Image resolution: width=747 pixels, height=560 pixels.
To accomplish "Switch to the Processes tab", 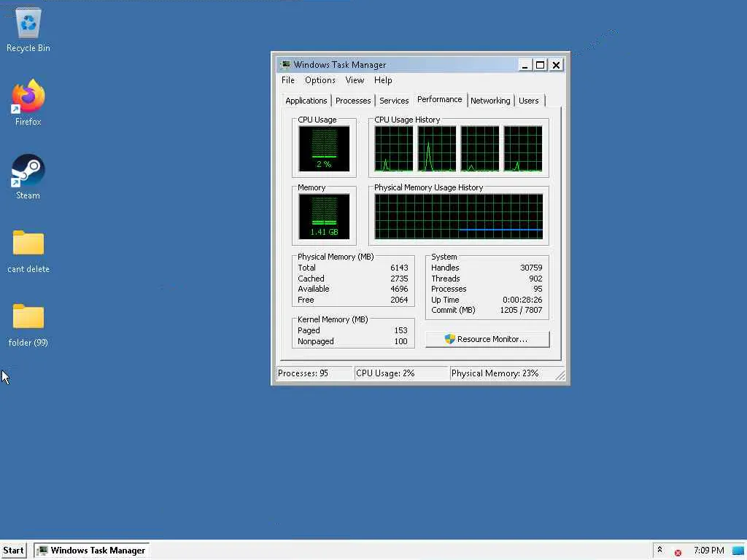I will click(x=353, y=101).
